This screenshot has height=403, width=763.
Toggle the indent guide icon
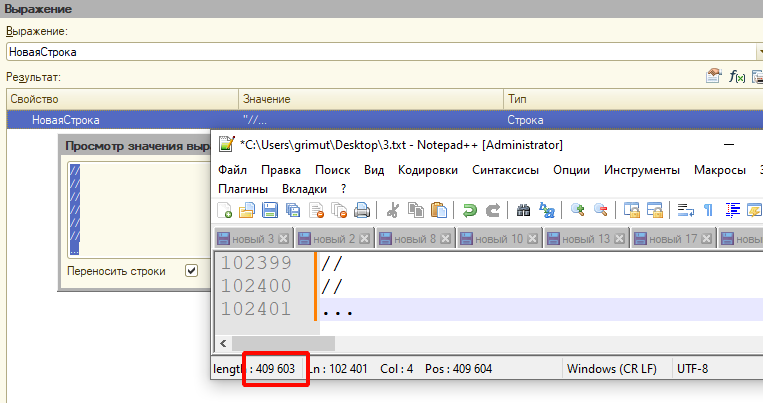(732, 210)
